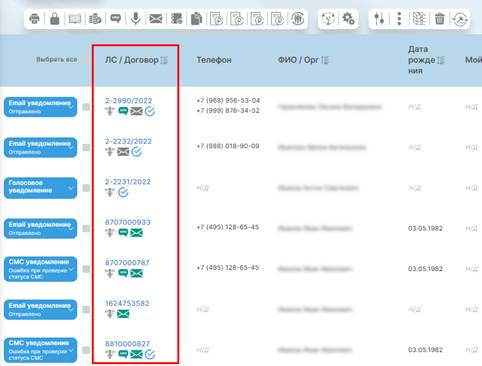Click the branching icon left of the gears
This screenshot has width=482, height=366.
[x=328, y=19]
